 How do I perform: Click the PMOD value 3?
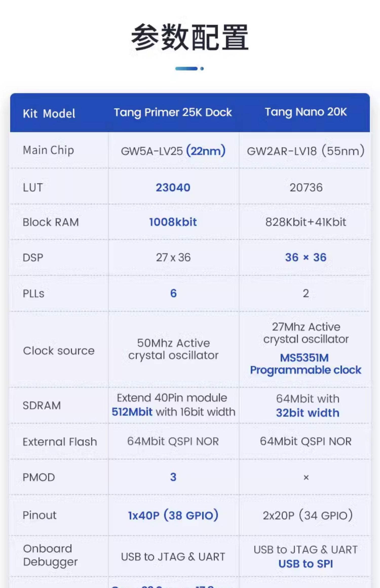173,477
